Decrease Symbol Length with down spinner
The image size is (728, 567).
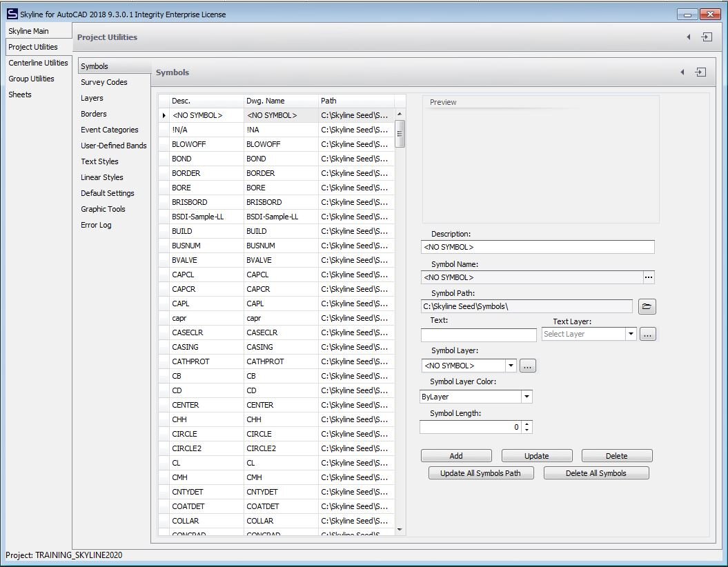coord(527,430)
